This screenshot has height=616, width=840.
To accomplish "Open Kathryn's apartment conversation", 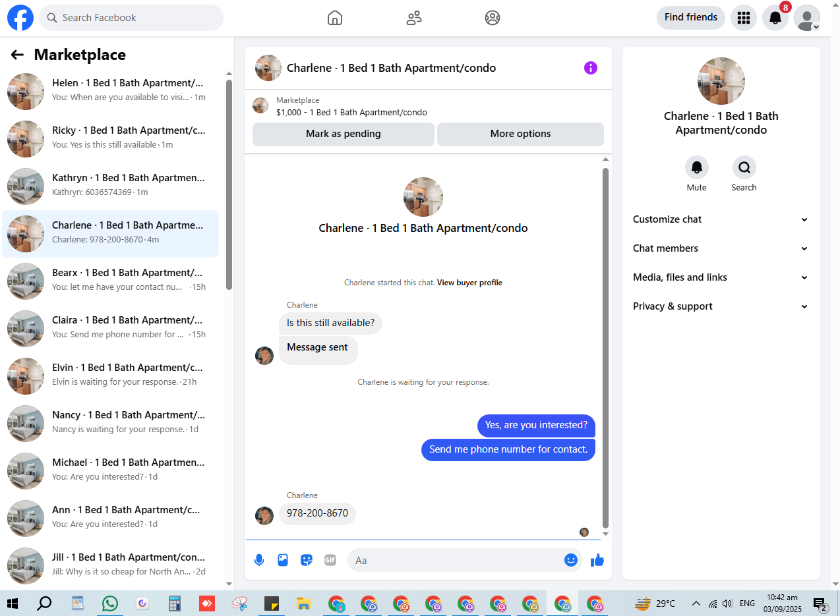I will [111, 186].
